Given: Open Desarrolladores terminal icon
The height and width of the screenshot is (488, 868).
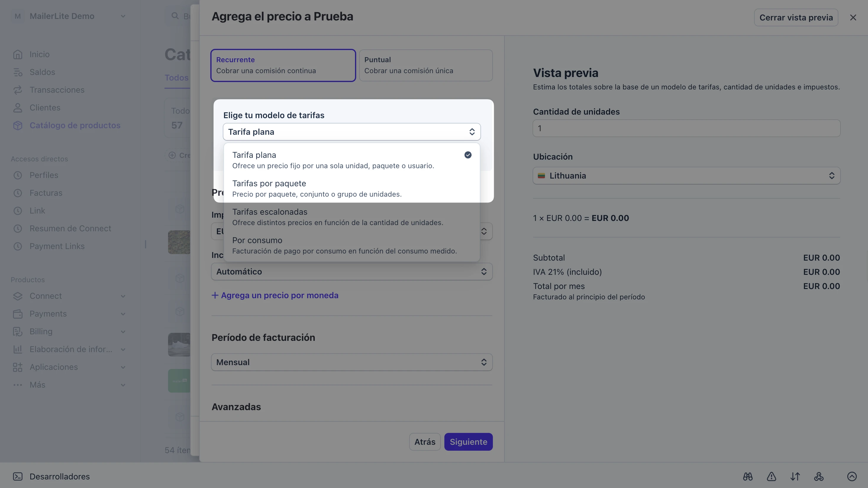Looking at the screenshot, I should point(17,476).
